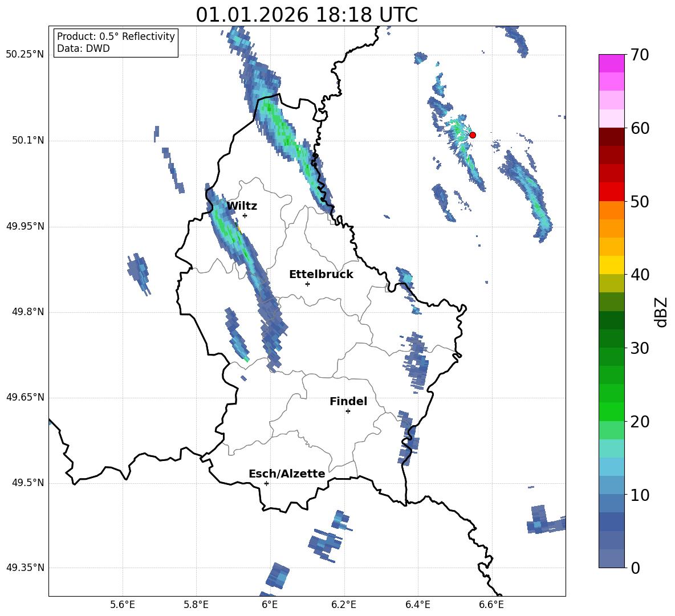Click the dBZ colorbar label
Viewport: 675px width, 616px height.
[662, 312]
